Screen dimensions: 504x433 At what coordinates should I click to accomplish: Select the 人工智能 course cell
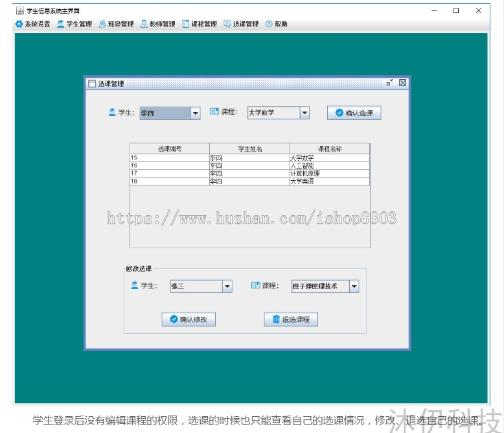(330, 166)
